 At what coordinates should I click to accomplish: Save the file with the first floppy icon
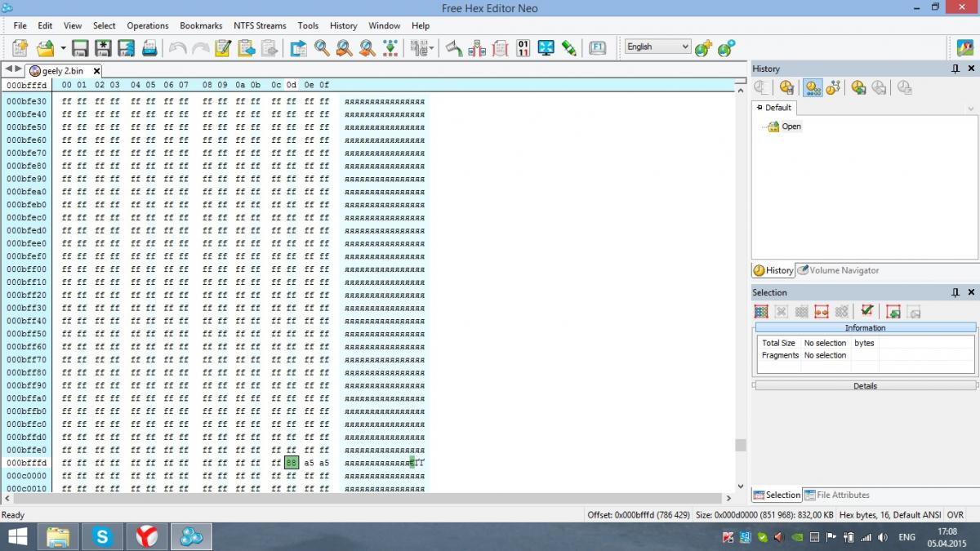(x=80, y=48)
